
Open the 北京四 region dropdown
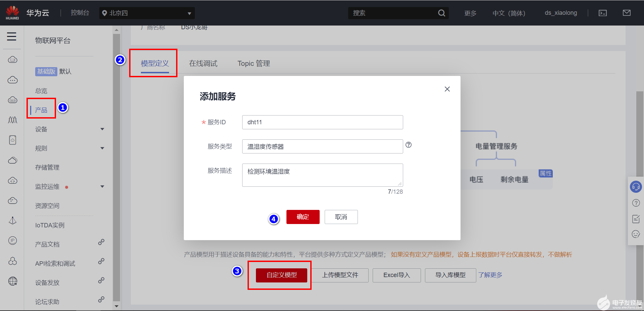pos(147,13)
